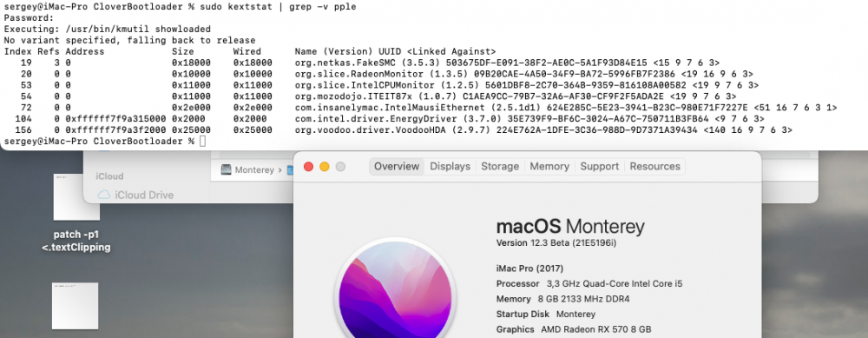
Task: Click the sudo kextstat command line
Action: point(180,7)
